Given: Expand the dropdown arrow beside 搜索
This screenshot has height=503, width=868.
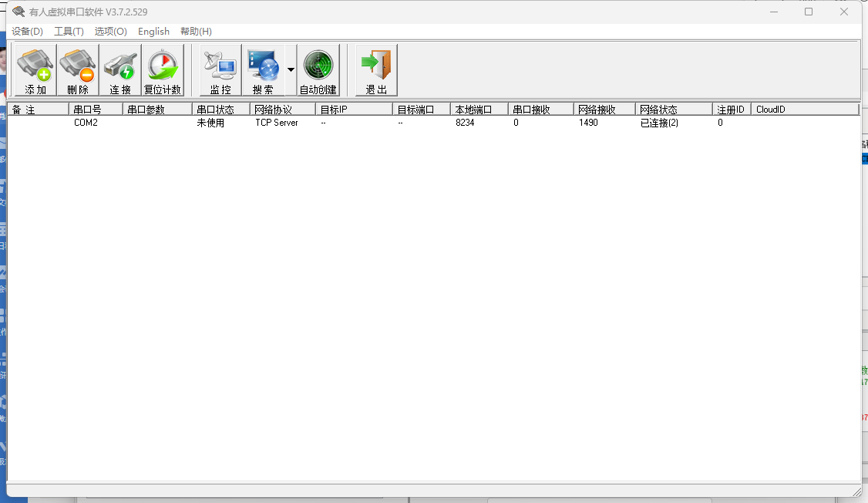Looking at the screenshot, I should 291,70.
